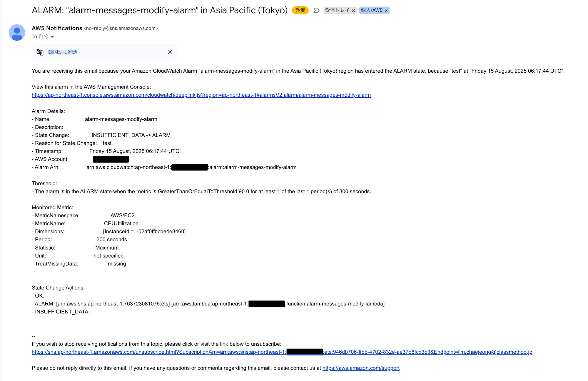Screen dimensions: 588x381
Task: Expand recipient details dropdown arrow
Action: (52, 37)
